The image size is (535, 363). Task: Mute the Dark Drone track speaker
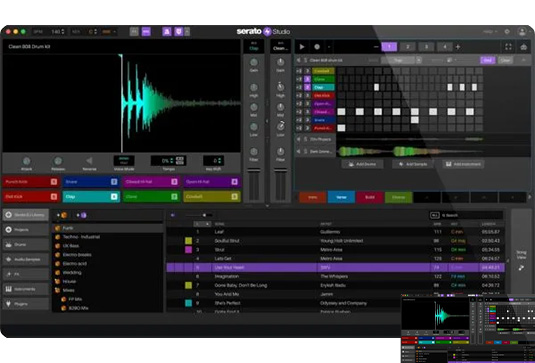point(299,151)
